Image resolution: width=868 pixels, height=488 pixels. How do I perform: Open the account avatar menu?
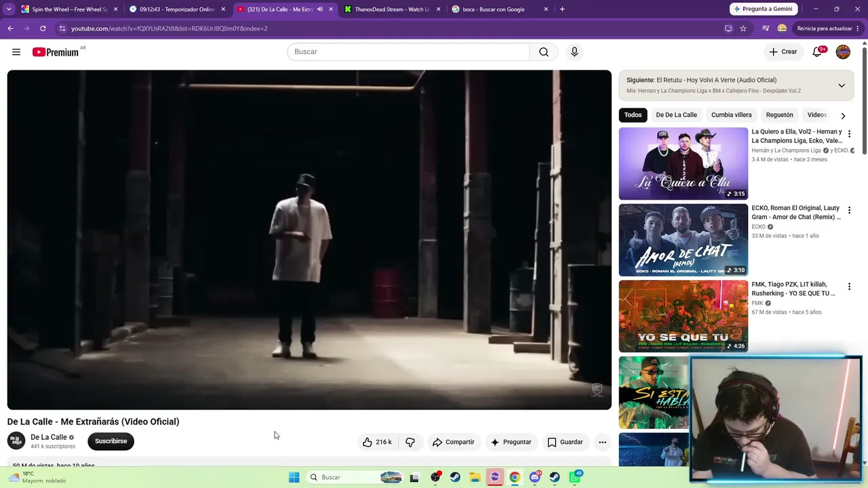[843, 52]
